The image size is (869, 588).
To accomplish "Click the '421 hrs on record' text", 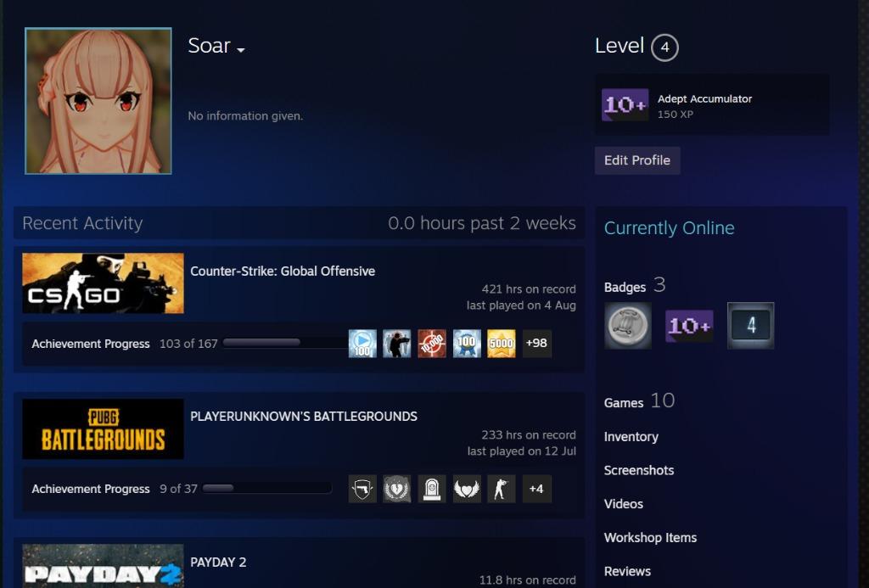I will click(529, 288).
